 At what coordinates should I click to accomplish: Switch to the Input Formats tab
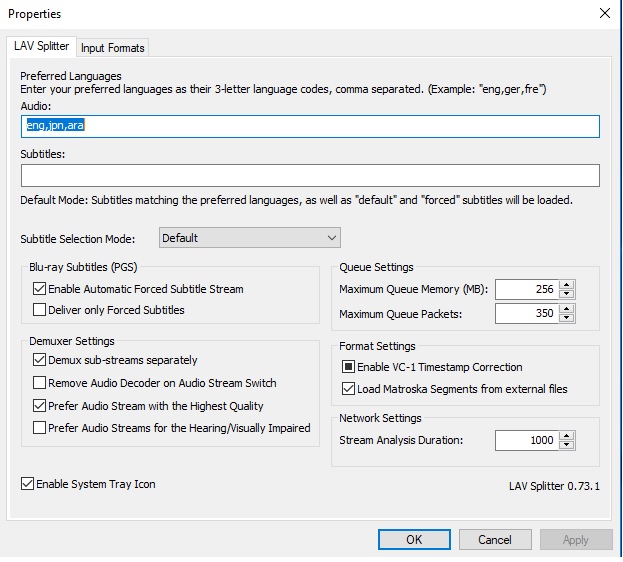coord(112,48)
